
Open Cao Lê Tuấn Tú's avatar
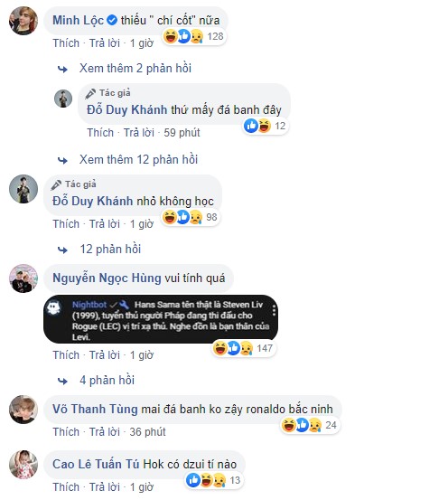tap(23, 465)
